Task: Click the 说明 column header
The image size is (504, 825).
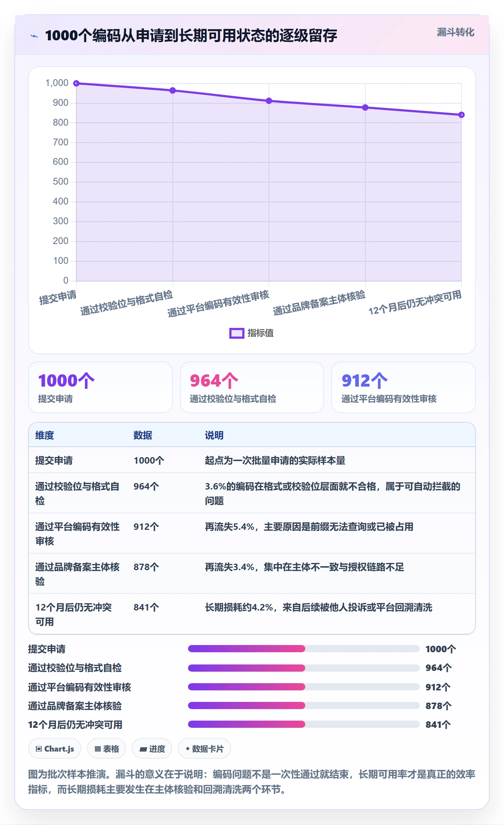Action: 214,435
